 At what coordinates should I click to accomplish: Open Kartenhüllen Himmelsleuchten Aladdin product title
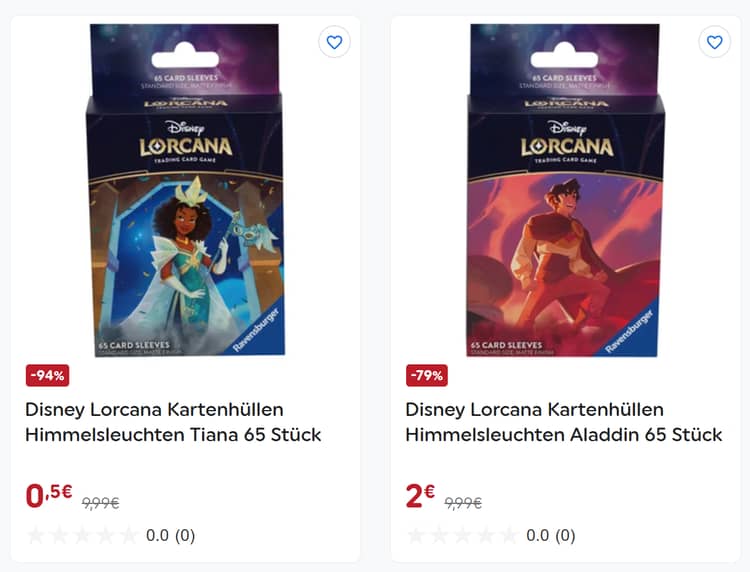point(564,422)
